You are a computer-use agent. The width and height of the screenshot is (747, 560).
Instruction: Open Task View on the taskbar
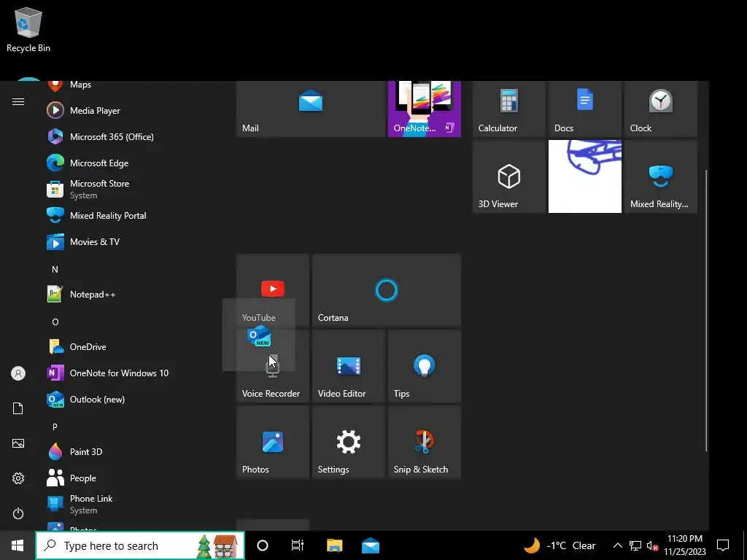tap(298, 545)
